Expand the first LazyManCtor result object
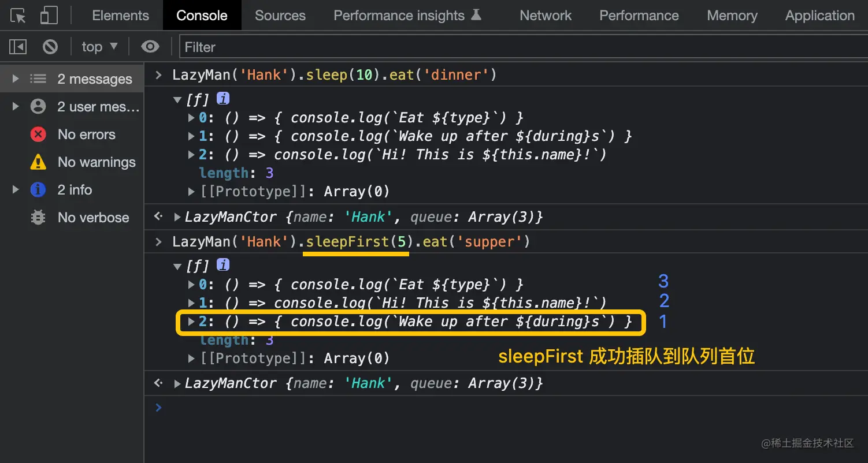The image size is (868, 463). point(178,217)
